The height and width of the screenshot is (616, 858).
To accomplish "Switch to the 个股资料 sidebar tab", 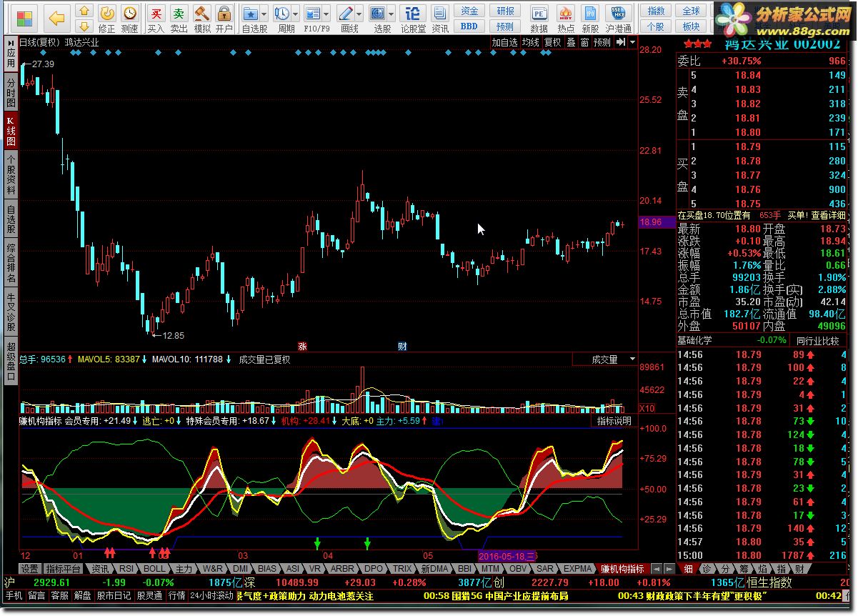I will coord(11,175).
